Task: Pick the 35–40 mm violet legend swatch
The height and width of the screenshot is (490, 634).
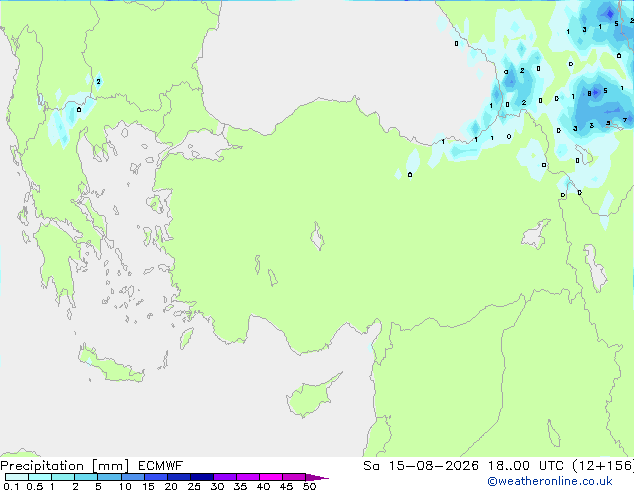Action: (247, 477)
